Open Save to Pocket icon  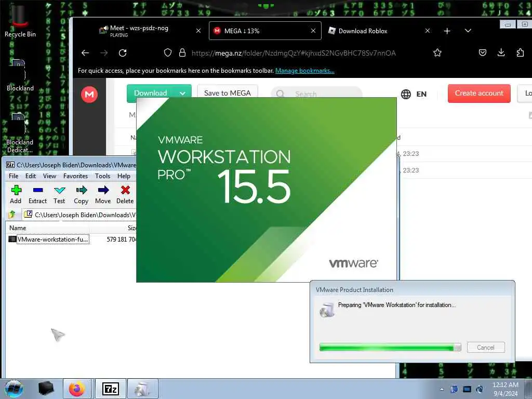coord(483,52)
